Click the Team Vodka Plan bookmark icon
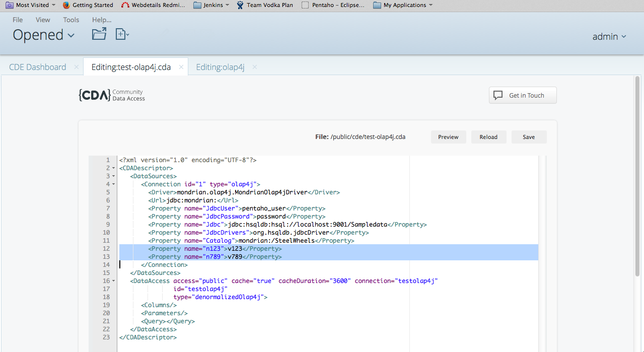The width and height of the screenshot is (644, 352). point(241,5)
